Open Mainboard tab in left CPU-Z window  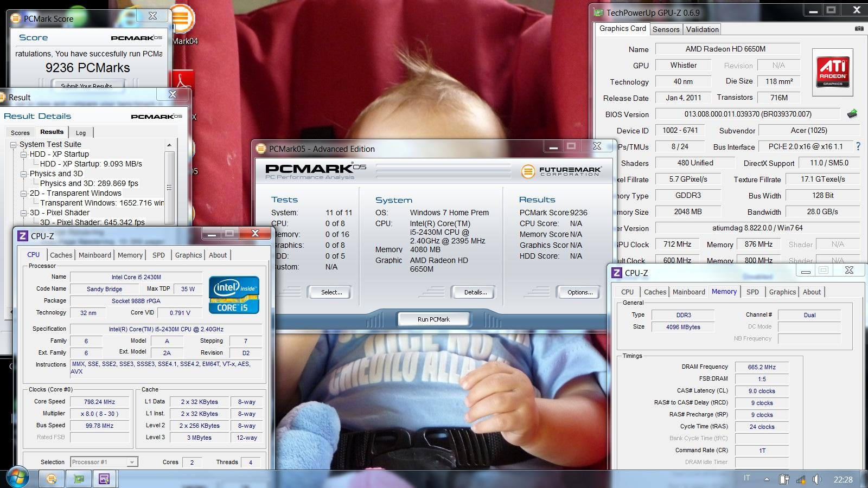pyautogui.click(x=95, y=255)
